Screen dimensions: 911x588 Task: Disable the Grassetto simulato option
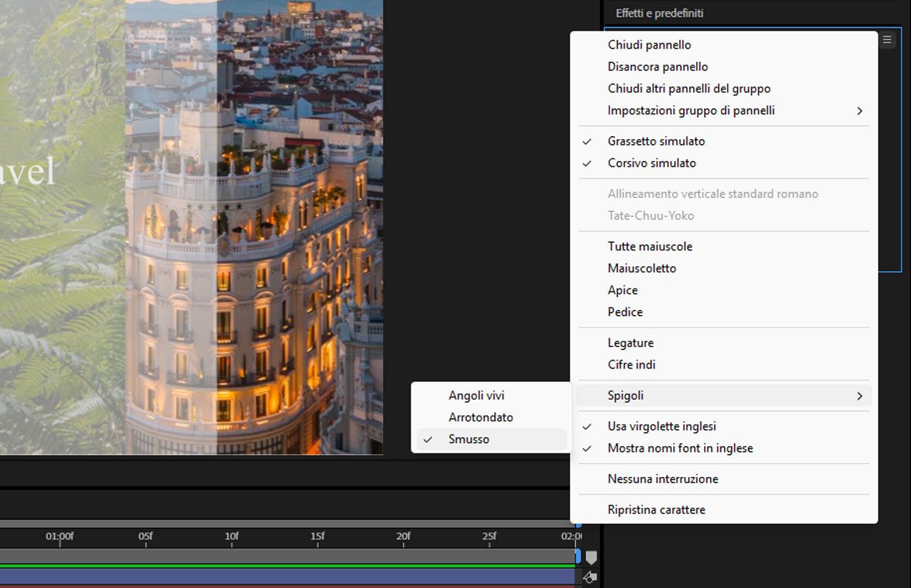coord(655,141)
